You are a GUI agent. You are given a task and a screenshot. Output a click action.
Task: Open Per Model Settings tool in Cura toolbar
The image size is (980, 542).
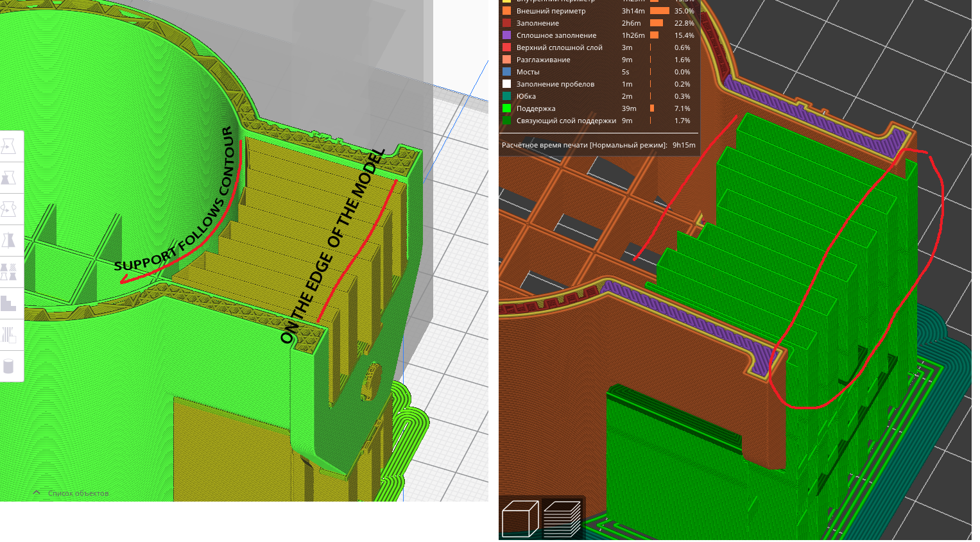8,272
